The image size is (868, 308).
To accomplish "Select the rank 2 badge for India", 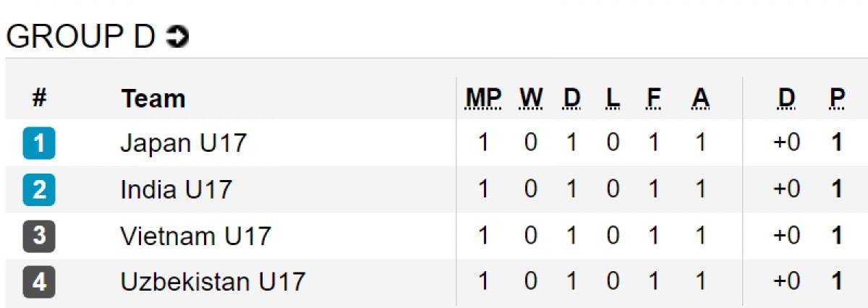I will click(39, 189).
